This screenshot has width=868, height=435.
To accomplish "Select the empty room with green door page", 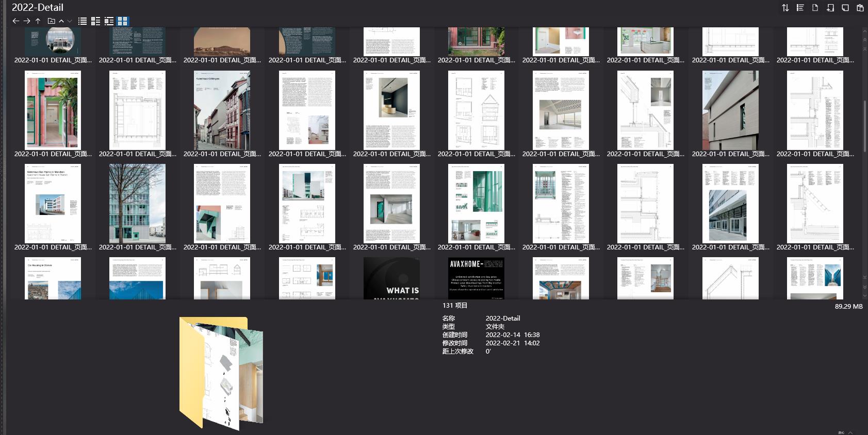I will (x=391, y=204).
